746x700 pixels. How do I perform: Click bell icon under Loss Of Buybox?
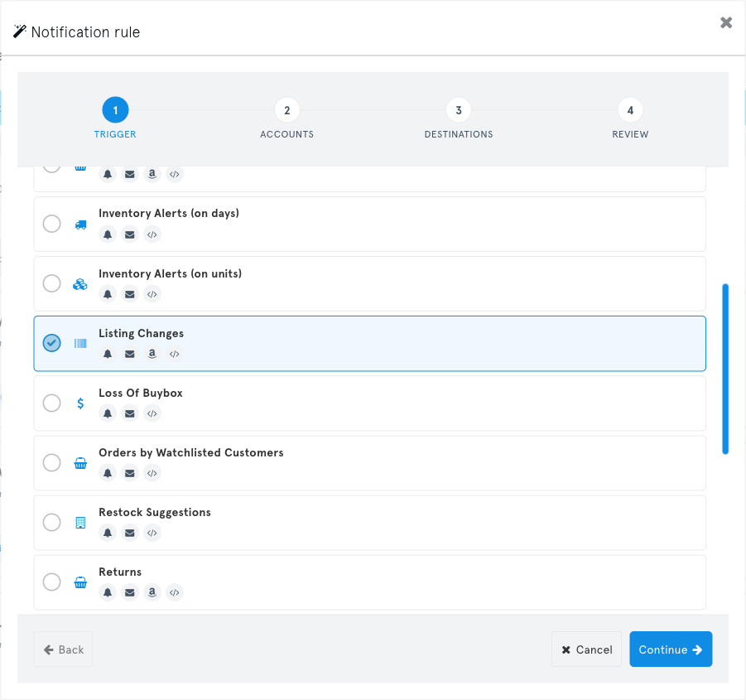point(108,413)
